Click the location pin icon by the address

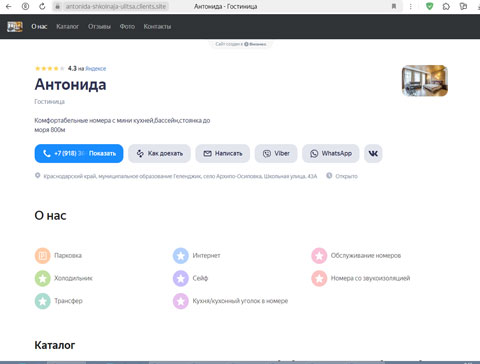tap(38, 175)
